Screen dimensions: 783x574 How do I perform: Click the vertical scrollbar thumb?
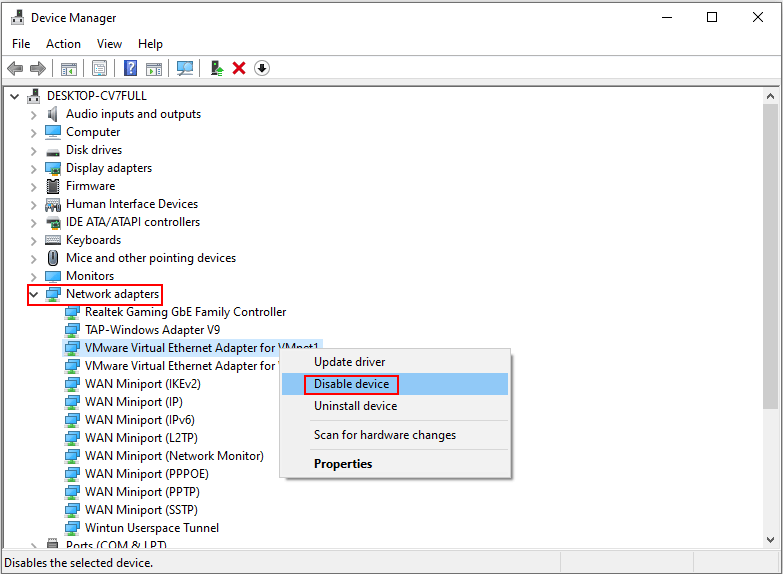(770, 256)
